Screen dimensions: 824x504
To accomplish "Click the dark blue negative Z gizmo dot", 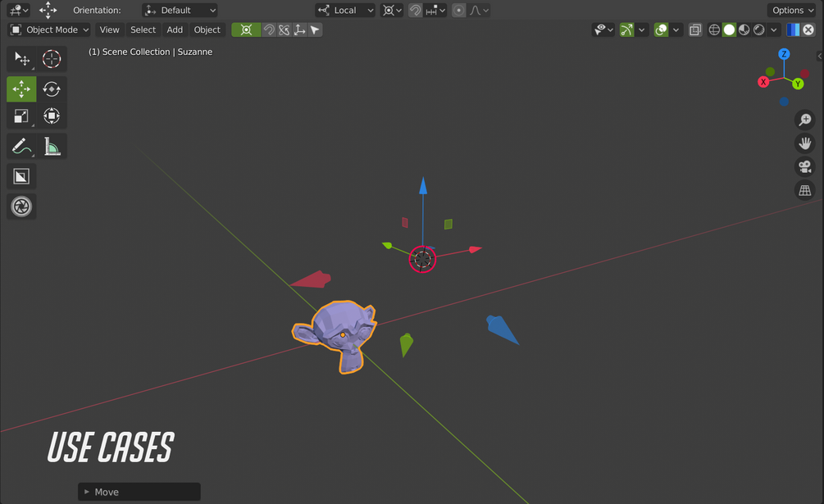I will click(x=784, y=102).
